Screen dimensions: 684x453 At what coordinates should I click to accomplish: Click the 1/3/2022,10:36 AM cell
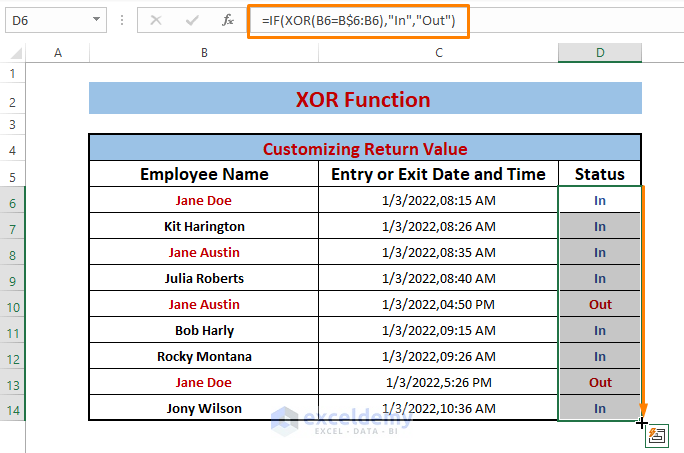(438, 408)
